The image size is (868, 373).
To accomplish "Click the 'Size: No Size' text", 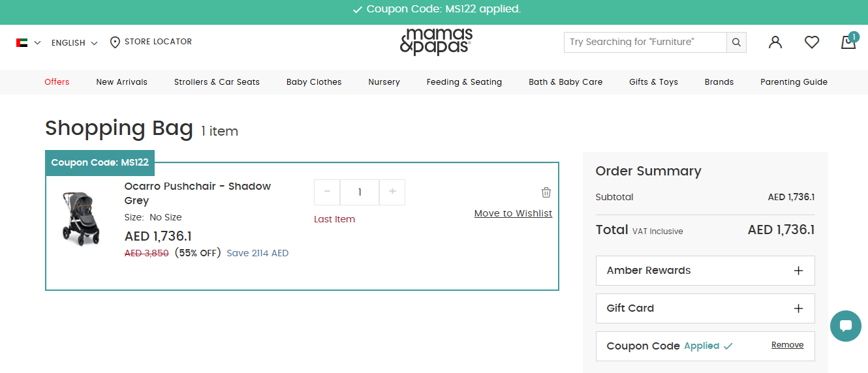I will [x=153, y=217].
